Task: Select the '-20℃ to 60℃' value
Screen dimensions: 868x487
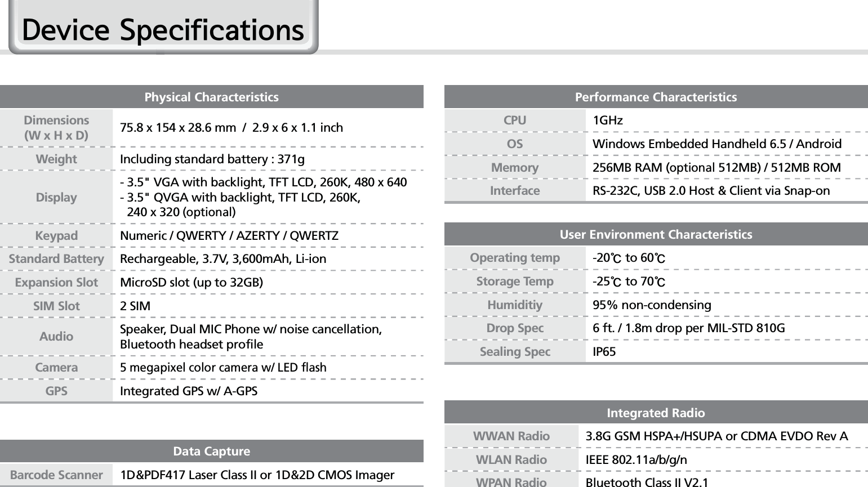Action: pyautogui.click(x=629, y=258)
